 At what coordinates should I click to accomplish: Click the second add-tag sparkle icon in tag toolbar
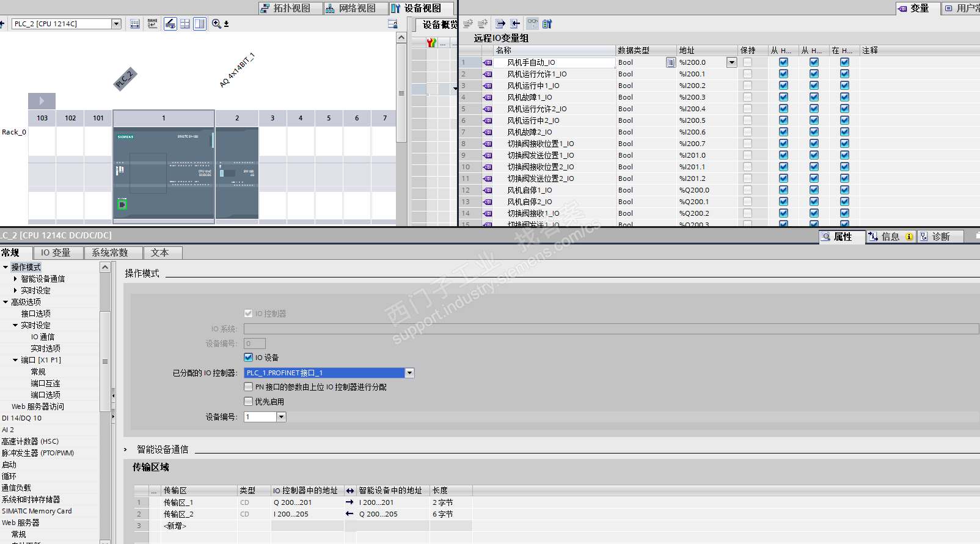point(483,24)
